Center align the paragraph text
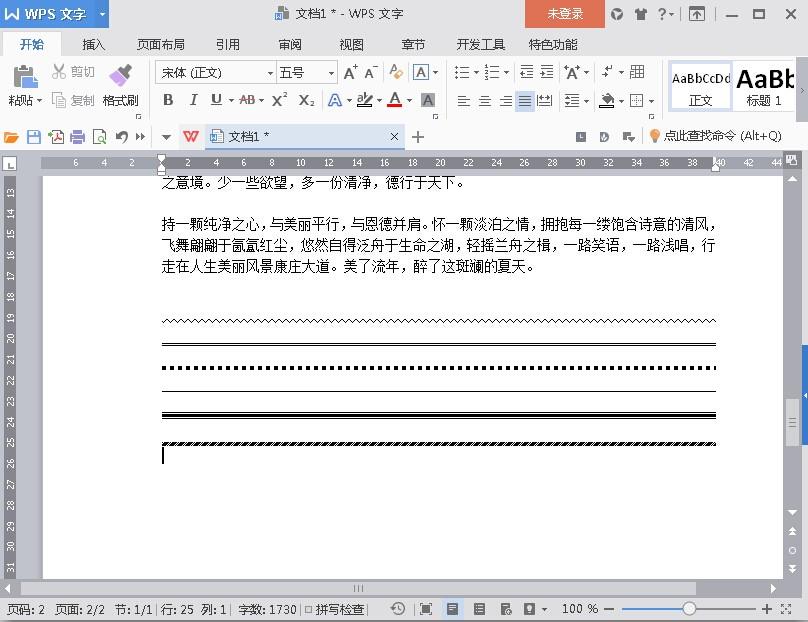This screenshot has width=808, height=622. (484, 100)
